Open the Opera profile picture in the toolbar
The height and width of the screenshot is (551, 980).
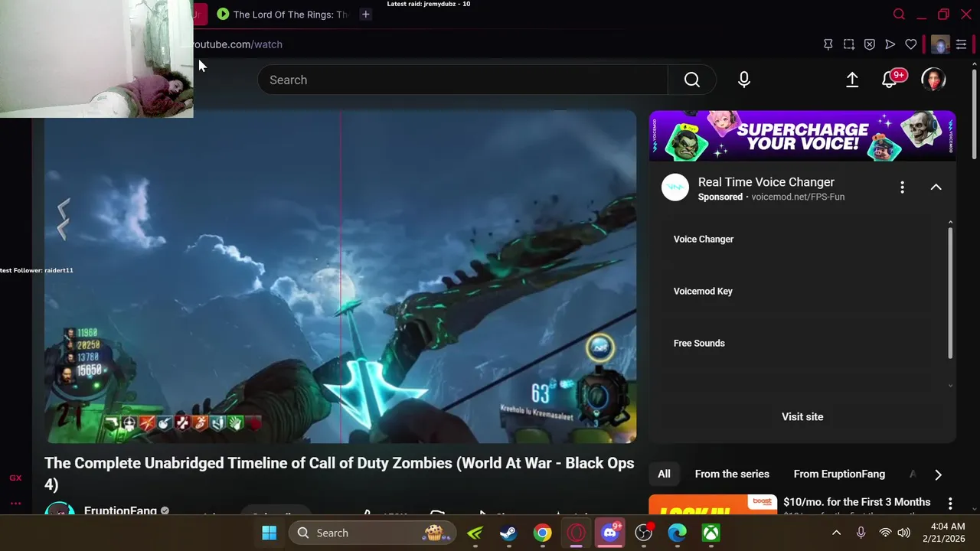click(940, 44)
